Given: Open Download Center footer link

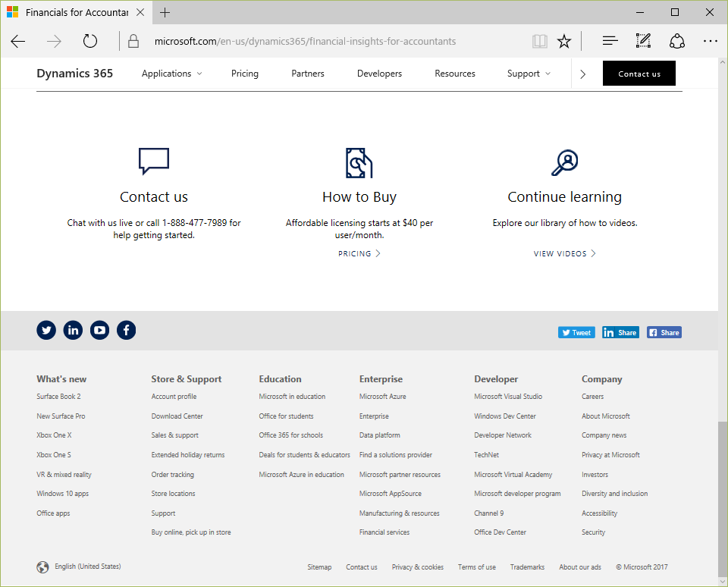Looking at the screenshot, I should pyautogui.click(x=177, y=416).
